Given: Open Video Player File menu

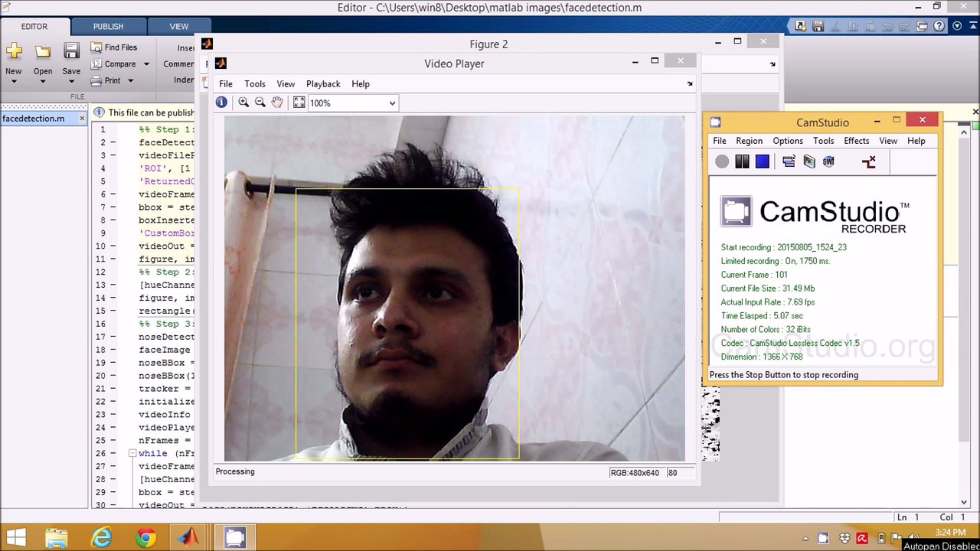Looking at the screenshot, I should (226, 84).
